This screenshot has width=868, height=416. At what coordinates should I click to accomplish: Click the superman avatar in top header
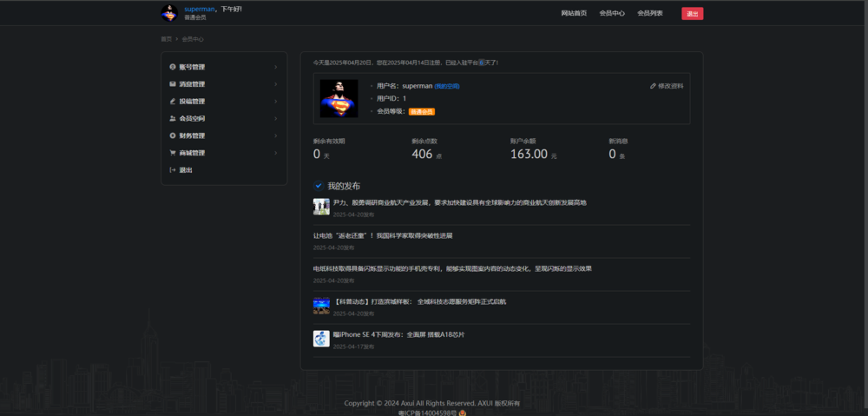coord(169,13)
